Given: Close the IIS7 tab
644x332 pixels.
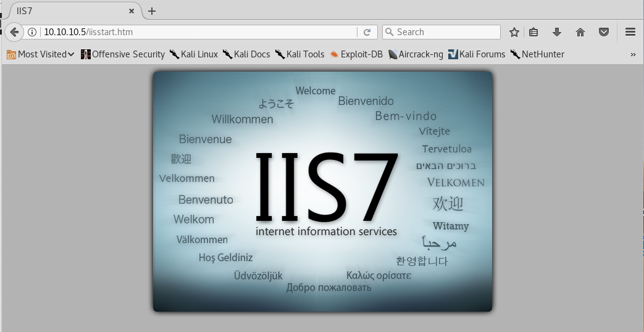Looking at the screenshot, I should point(133,11).
